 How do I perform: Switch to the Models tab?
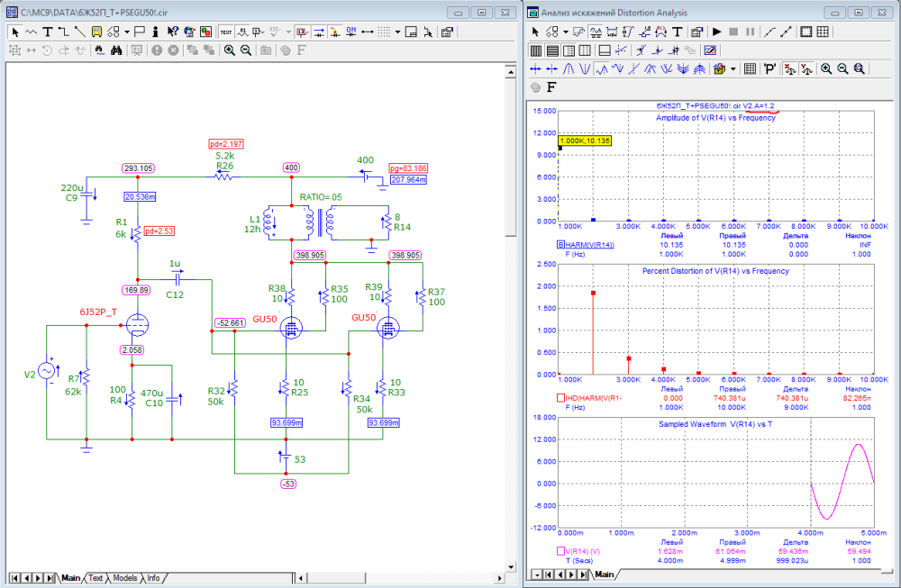pyautogui.click(x=125, y=578)
